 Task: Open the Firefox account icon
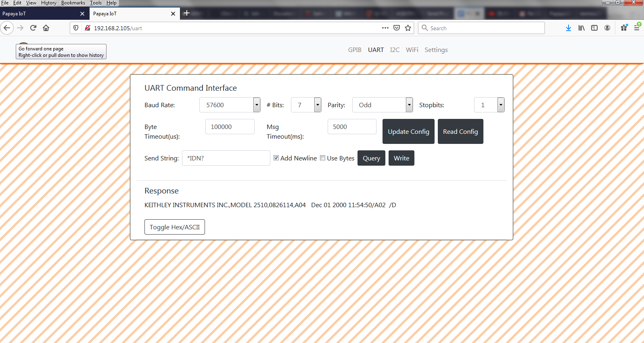[x=607, y=28]
